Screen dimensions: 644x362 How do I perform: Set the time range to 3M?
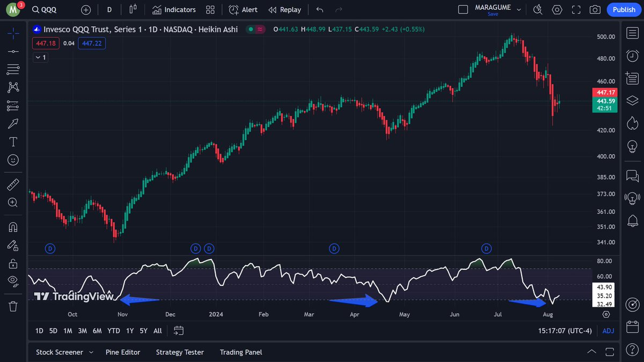coord(82,331)
